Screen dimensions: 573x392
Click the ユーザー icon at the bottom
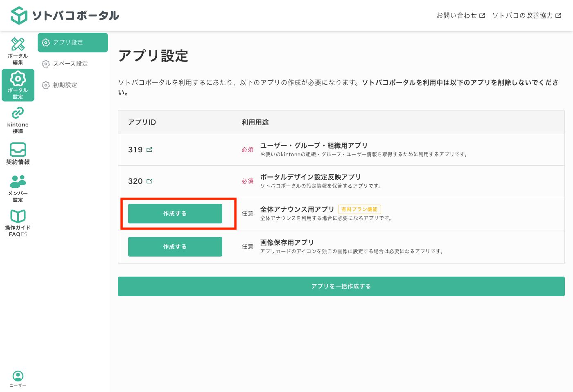click(x=18, y=377)
